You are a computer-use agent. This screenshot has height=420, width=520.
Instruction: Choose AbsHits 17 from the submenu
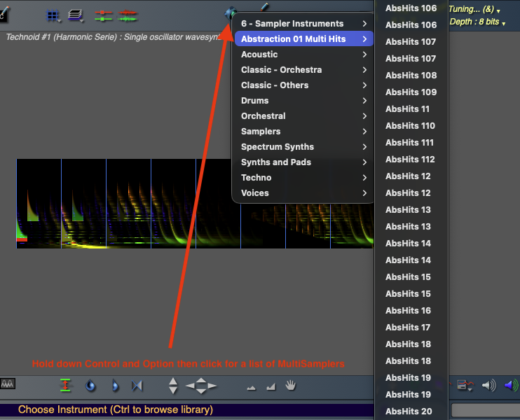(411, 328)
